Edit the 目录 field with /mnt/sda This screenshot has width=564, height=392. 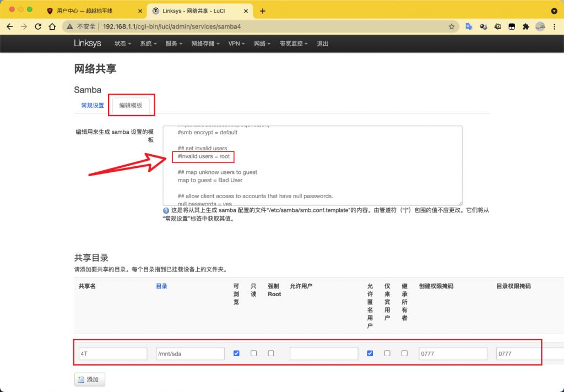click(190, 353)
